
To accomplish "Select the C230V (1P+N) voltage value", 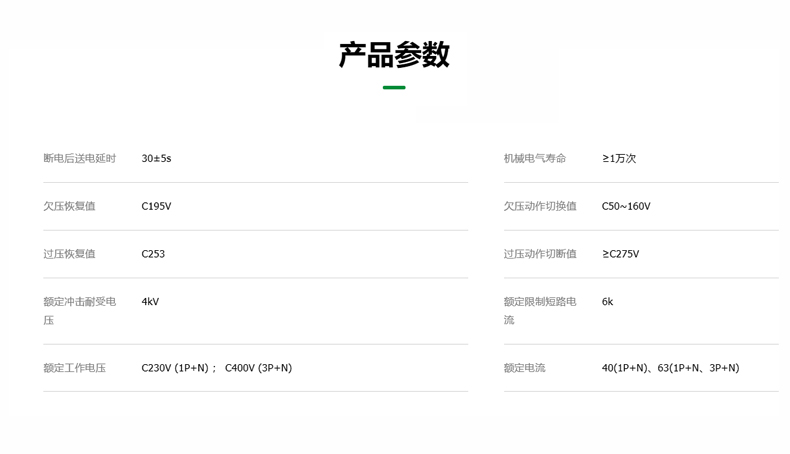I will point(175,368).
